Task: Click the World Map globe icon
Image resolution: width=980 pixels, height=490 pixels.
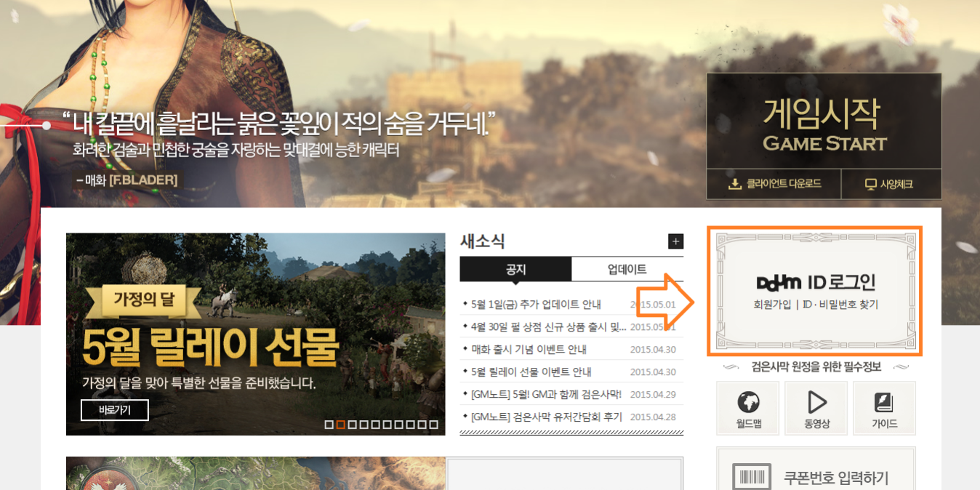Action: tap(747, 402)
